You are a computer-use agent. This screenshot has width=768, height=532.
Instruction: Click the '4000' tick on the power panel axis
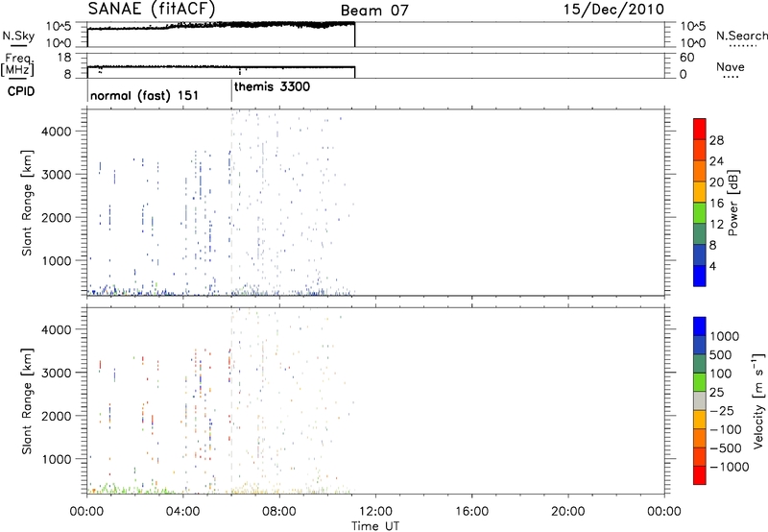(x=57, y=132)
